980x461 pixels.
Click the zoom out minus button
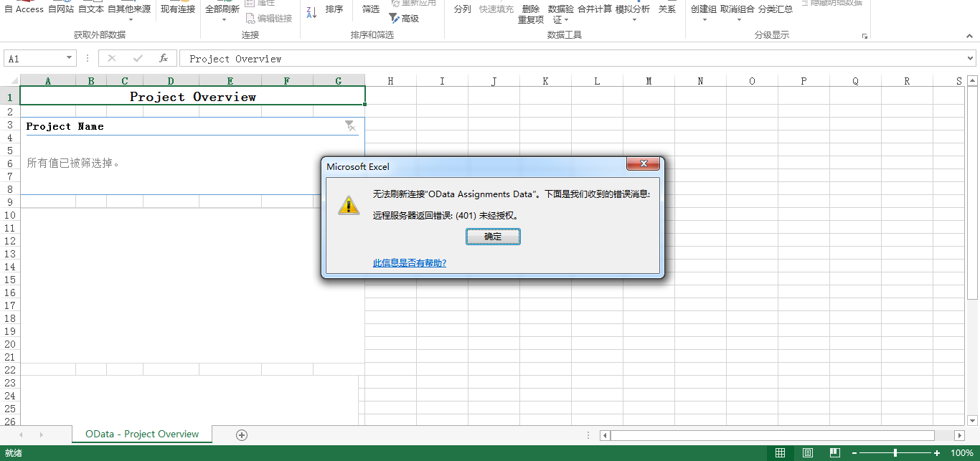tap(854, 453)
